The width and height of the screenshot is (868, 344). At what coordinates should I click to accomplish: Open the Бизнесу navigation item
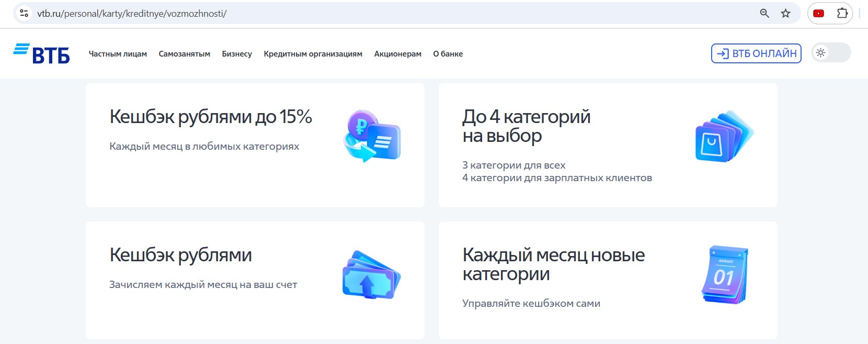click(237, 54)
